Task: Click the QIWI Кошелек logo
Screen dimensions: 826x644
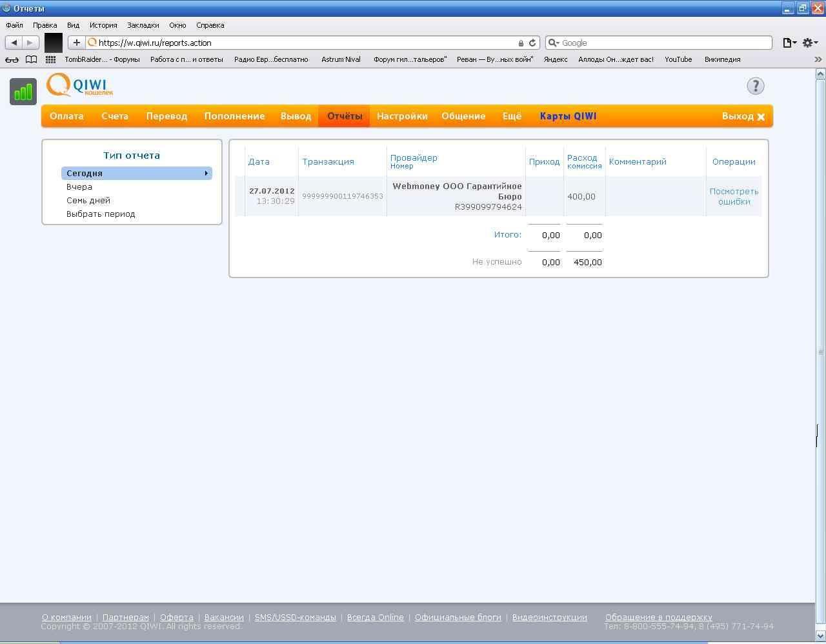Action: [80, 85]
